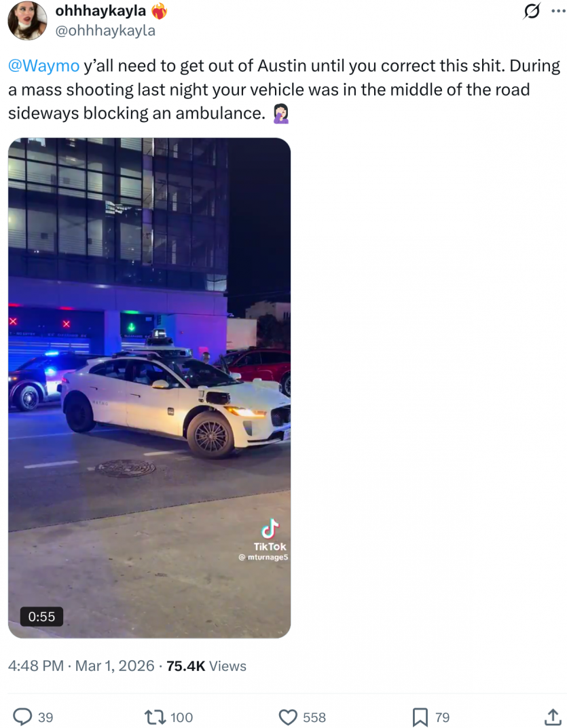Click the 100 reposts count
Viewport: 567px width, 728px height.
click(x=182, y=717)
